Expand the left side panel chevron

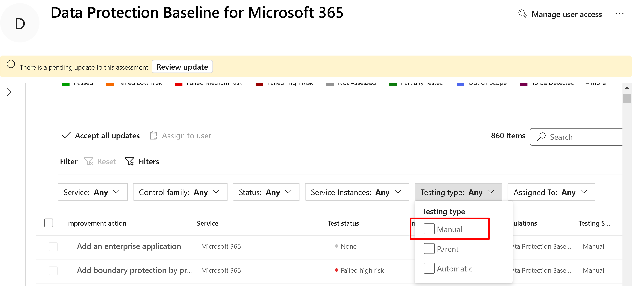click(9, 92)
